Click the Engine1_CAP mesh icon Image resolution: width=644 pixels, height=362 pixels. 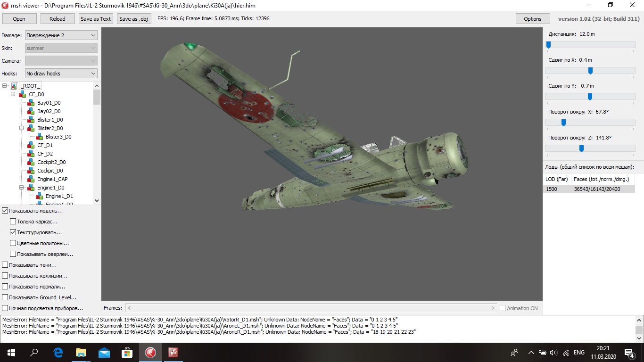31,179
